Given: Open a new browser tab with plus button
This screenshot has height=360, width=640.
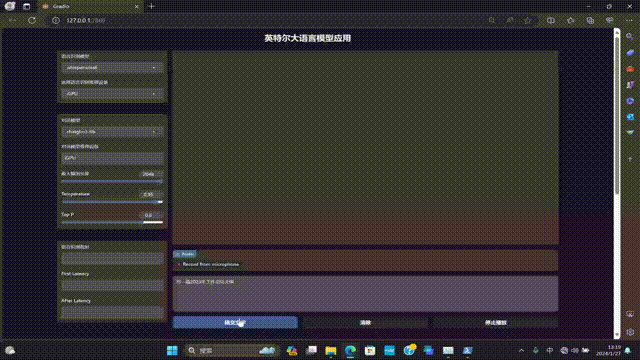Looking at the screenshot, I should pyautogui.click(x=151, y=6).
